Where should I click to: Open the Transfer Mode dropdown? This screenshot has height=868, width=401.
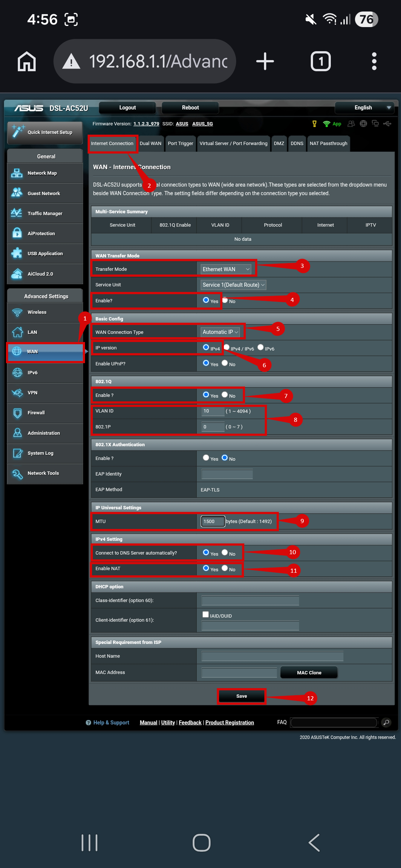(x=226, y=269)
